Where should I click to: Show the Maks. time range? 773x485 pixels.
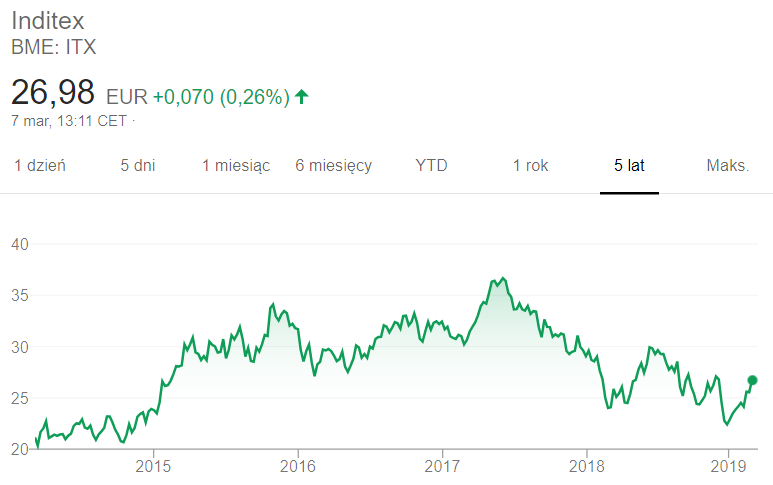coord(728,166)
